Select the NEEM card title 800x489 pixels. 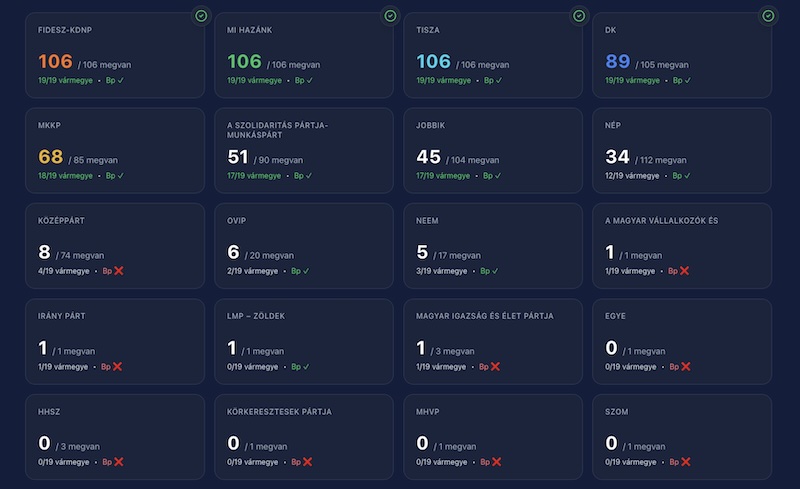(x=431, y=220)
